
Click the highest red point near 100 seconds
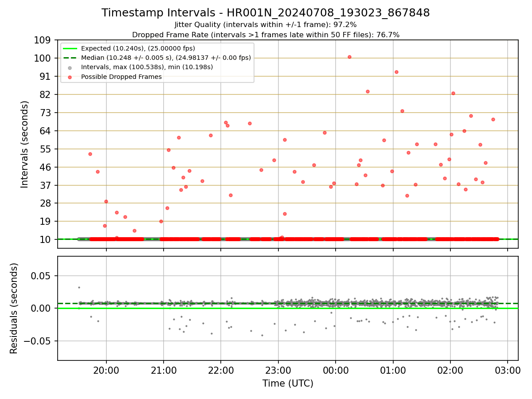click(349, 57)
